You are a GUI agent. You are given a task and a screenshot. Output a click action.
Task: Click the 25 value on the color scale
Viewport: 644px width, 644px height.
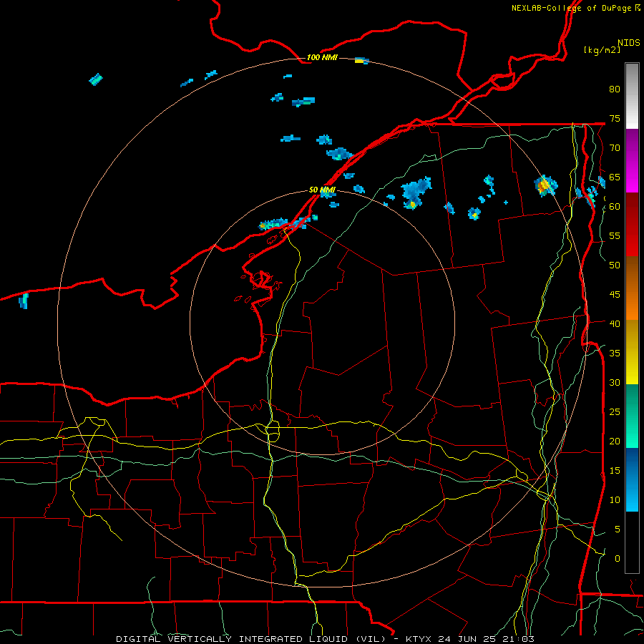615,412
